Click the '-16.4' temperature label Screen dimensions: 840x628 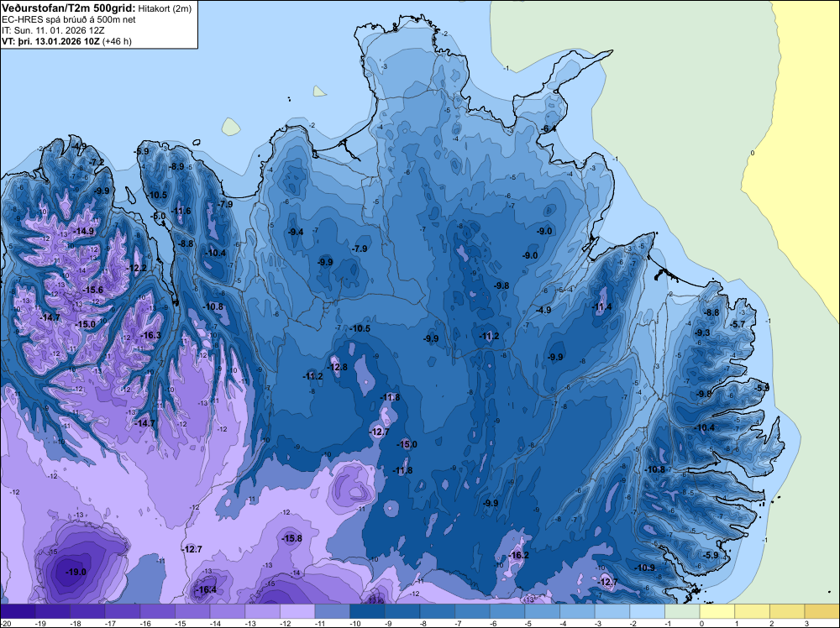tap(207, 589)
